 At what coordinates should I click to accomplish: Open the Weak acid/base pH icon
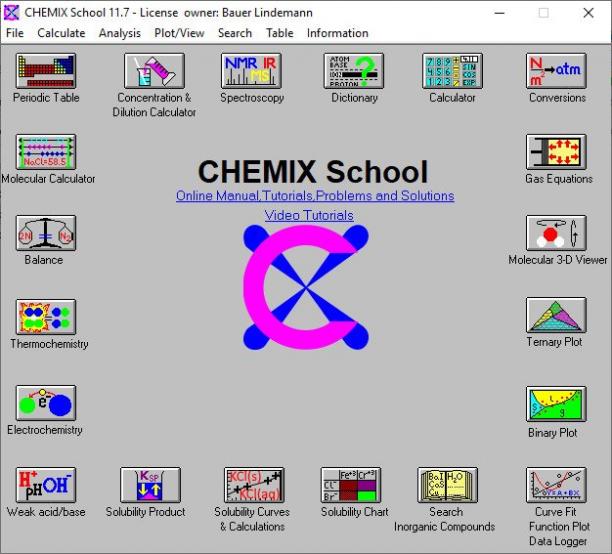click(x=46, y=485)
